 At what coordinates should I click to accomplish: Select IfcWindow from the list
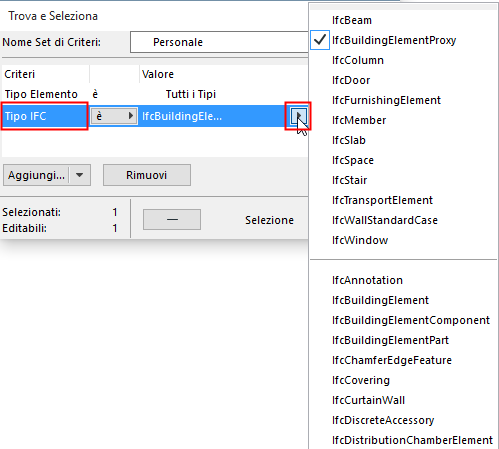point(403,240)
